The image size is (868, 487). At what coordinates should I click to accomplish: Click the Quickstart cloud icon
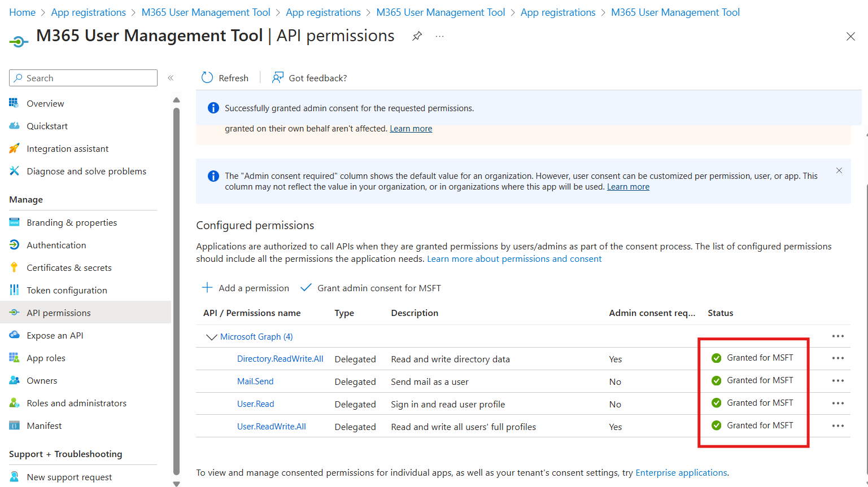pos(14,126)
